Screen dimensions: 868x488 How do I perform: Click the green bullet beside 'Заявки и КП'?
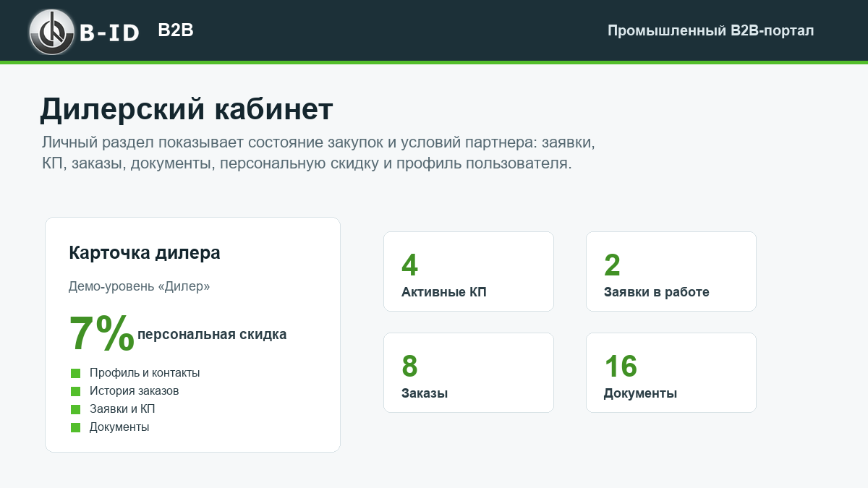pyautogui.click(x=75, y=409)
